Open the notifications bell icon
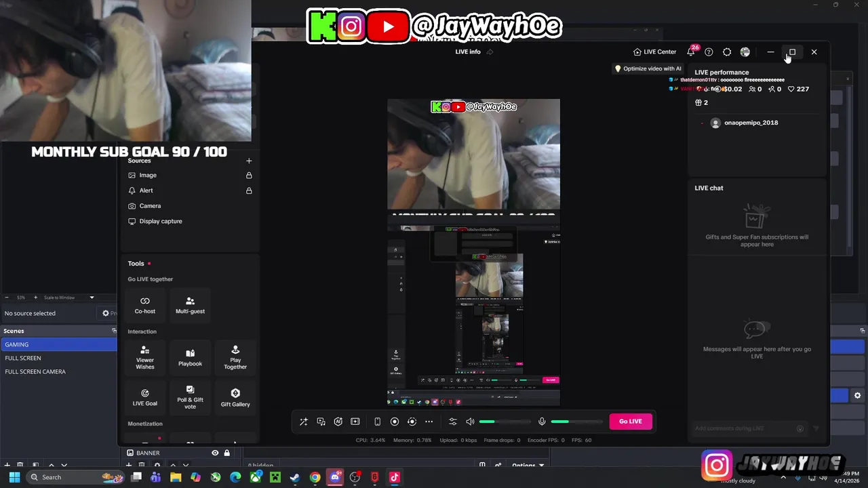868x488 pixels. (691, 52)
